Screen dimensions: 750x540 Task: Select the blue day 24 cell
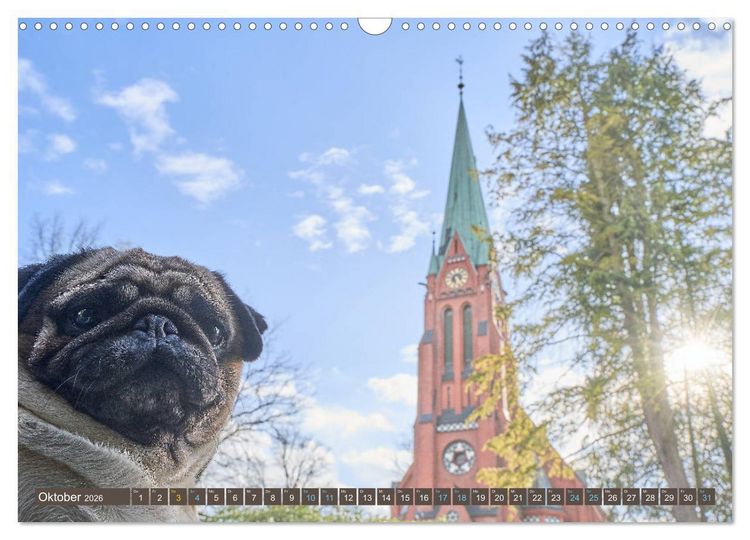[x=575, y=497]
